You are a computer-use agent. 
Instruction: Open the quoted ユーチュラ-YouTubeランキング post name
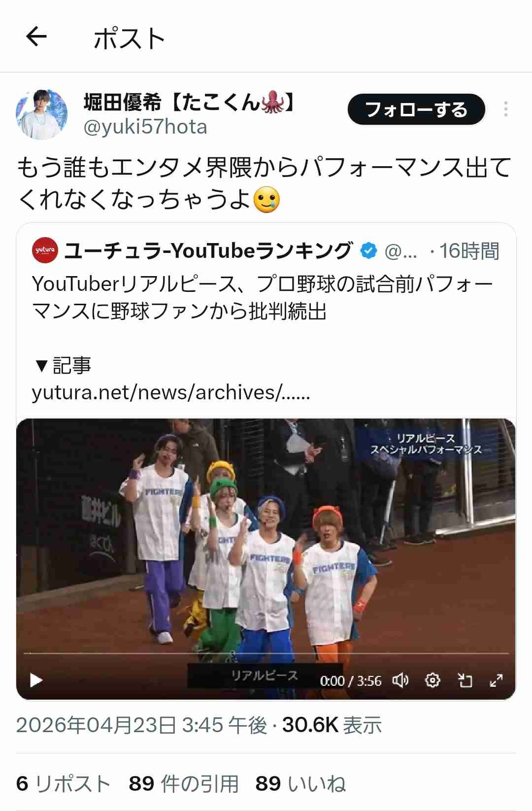coord(208,251)
